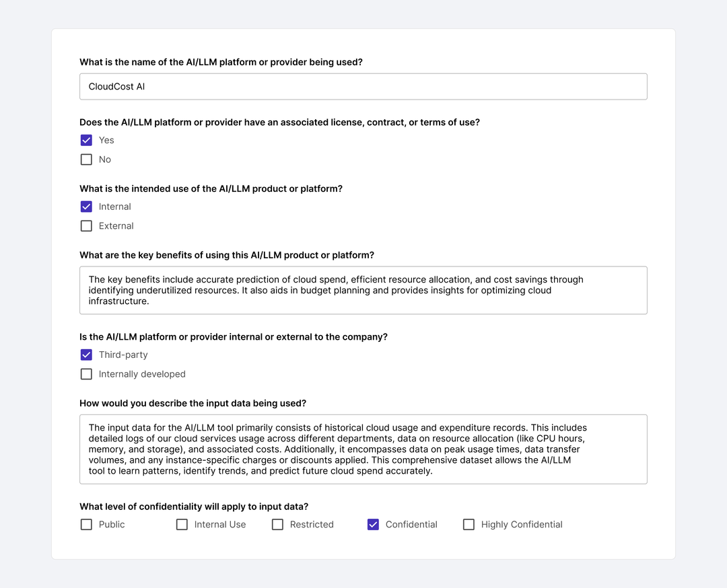Click the Yes label next to its checkbox
Viewport: 727px width, 588px height.
106,140
